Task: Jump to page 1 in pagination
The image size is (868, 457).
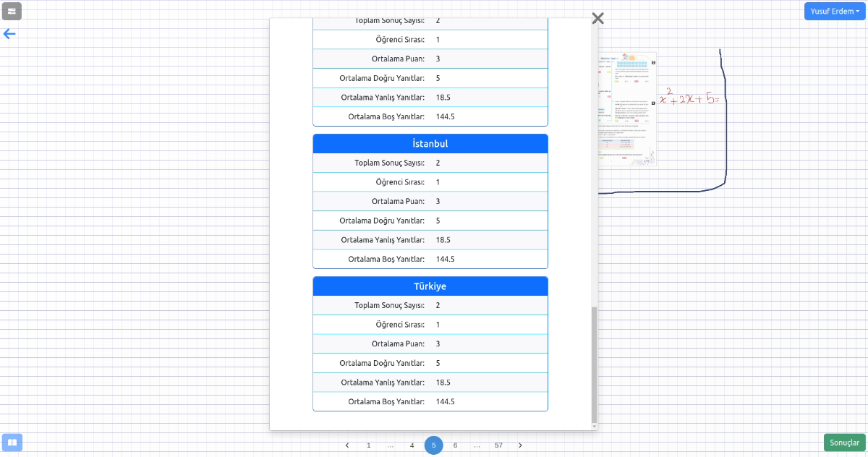Action: (x=368, y=445)
